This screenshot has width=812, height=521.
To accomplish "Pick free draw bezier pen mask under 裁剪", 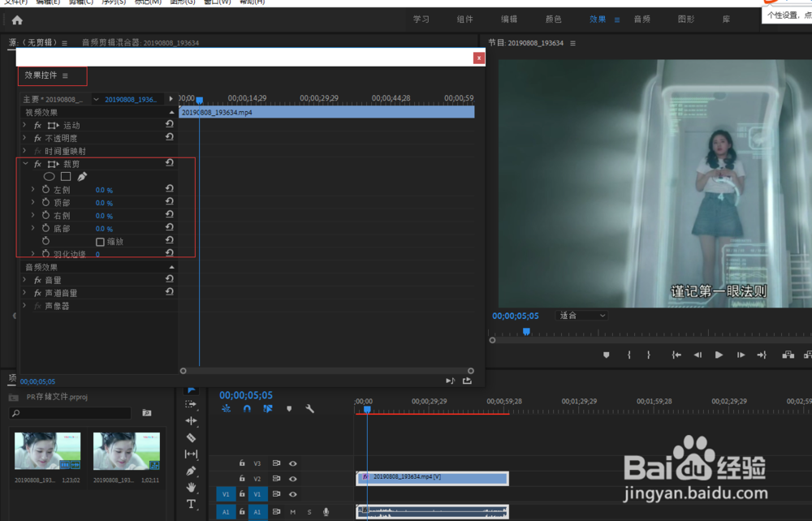I will click(82, 177).
